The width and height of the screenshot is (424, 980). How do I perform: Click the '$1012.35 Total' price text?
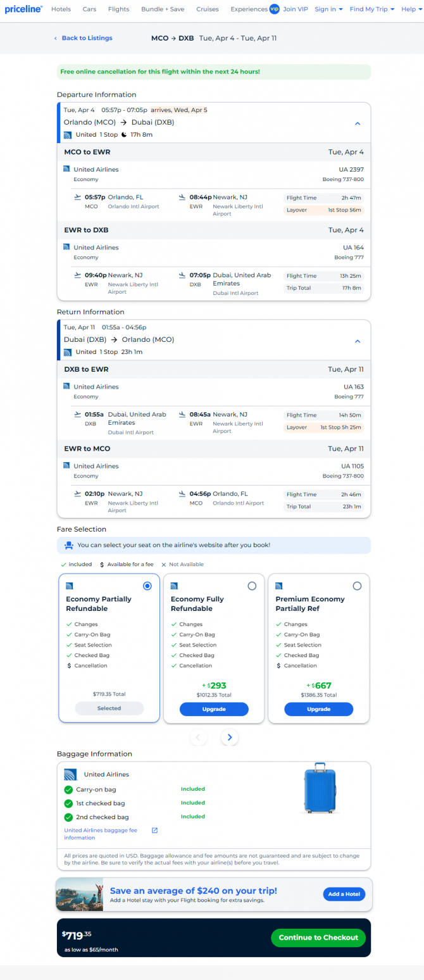coord(214,694)
